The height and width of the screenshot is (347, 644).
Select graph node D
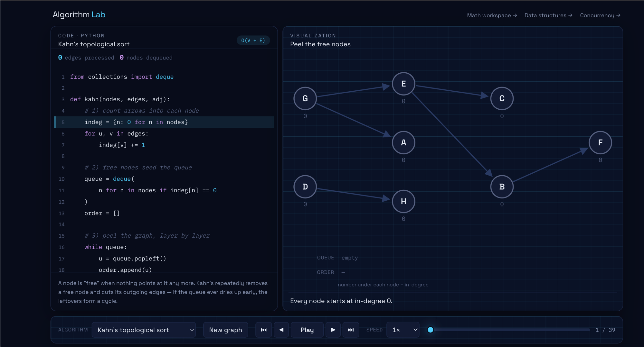(x=305, y=187)
